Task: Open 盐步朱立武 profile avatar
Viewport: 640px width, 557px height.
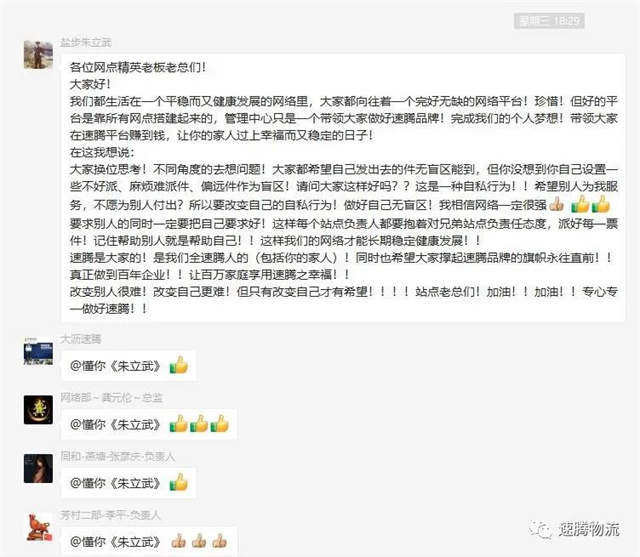Action: tap(38, 55)
